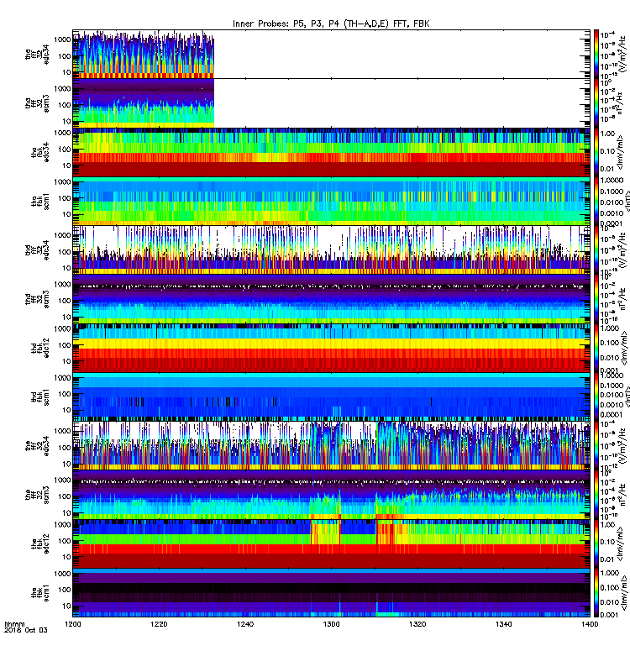Click inside the thd fff edc34 spectrogram panel

click(331, 250)
